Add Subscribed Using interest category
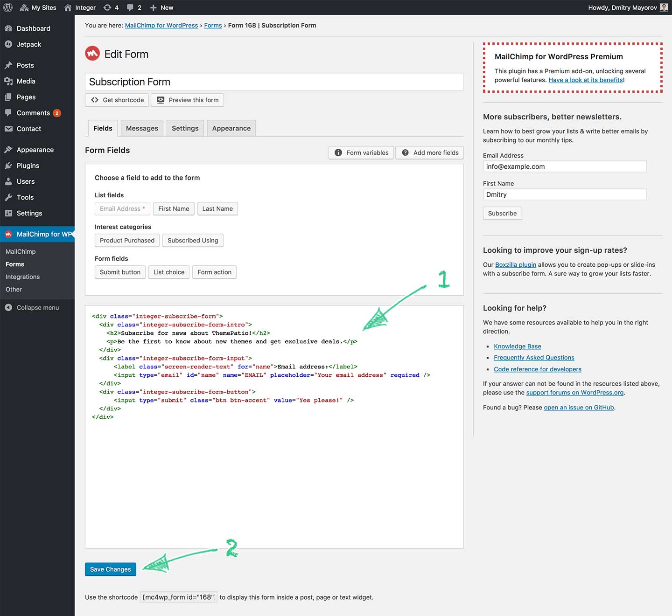This screenshot has width=672, height=616. [193, 240]
